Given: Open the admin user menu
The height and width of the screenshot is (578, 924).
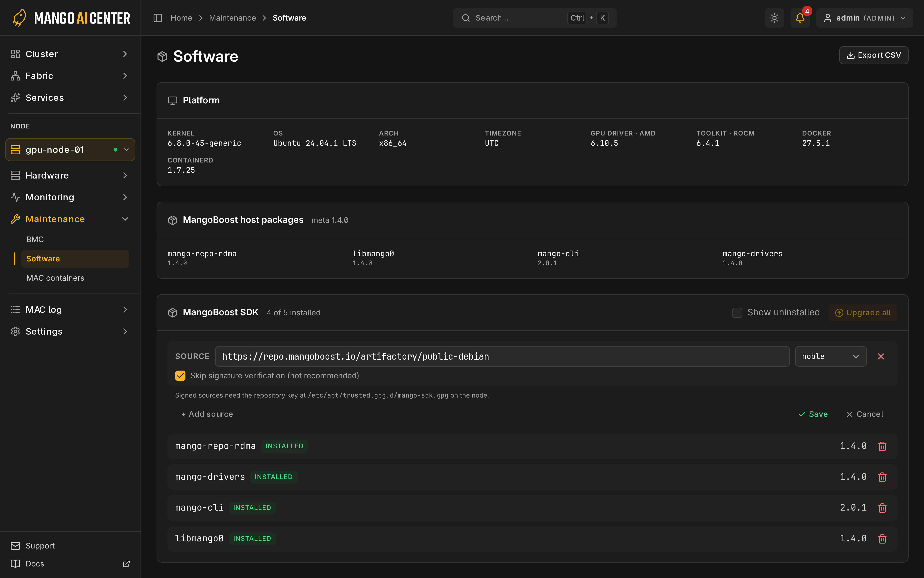Looking at the screenshot, I should click(x=865, y=18).
